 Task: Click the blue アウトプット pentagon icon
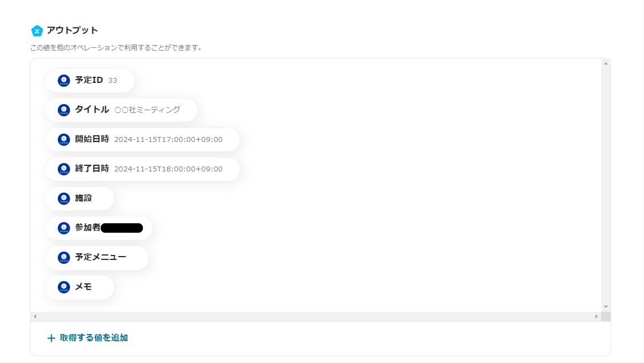[x=37, y=31]
